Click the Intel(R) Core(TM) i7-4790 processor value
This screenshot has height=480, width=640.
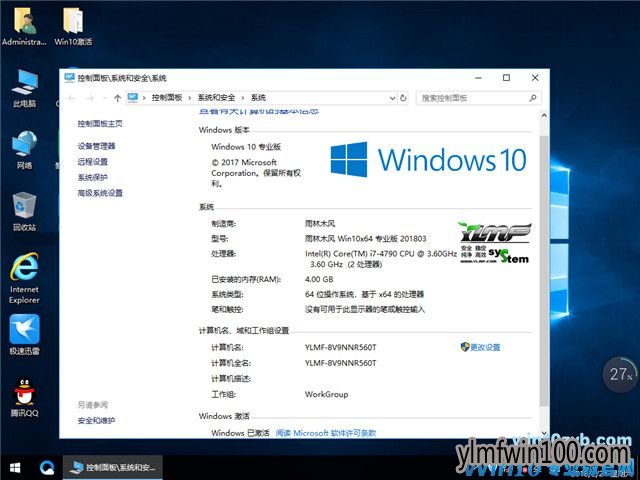pos(380,259)
